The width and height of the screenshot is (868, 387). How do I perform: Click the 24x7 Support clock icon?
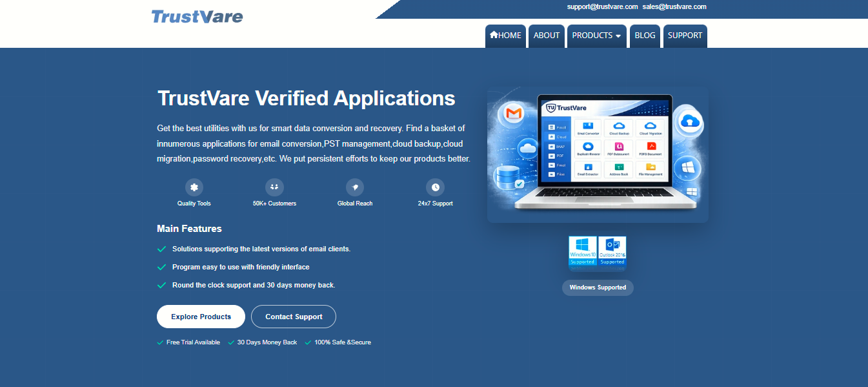click(x=436, y=187)
